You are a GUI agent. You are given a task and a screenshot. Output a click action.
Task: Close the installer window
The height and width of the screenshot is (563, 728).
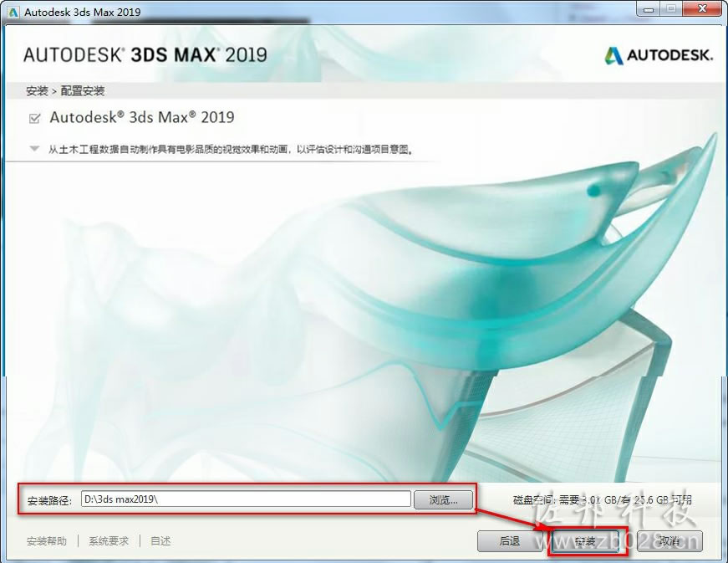[x=703, y=9]
